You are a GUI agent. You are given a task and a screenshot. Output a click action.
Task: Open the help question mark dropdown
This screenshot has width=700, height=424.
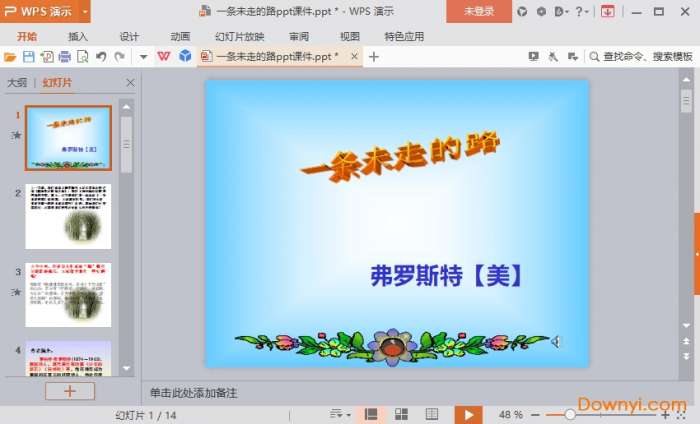[x=582, y=12]
